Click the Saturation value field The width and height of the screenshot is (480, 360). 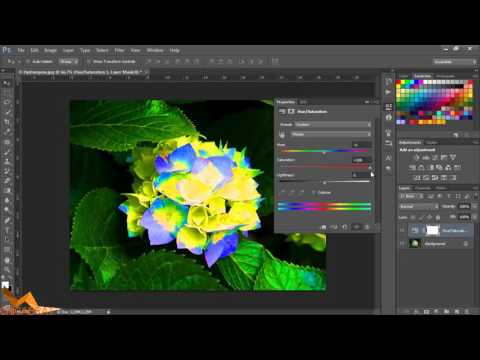(x=362, y=160)
